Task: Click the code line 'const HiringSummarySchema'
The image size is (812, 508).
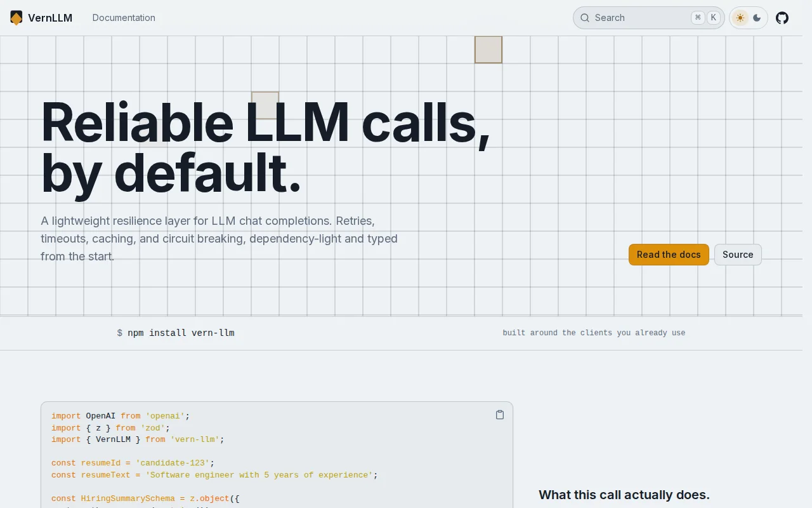Action: tap(145, 498)
